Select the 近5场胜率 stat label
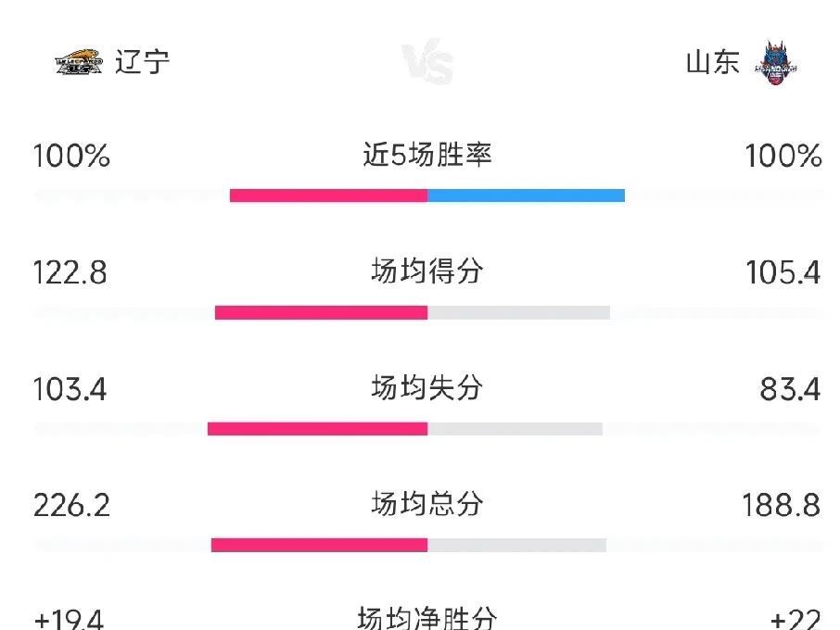840x630 pixels. (427, 155)
